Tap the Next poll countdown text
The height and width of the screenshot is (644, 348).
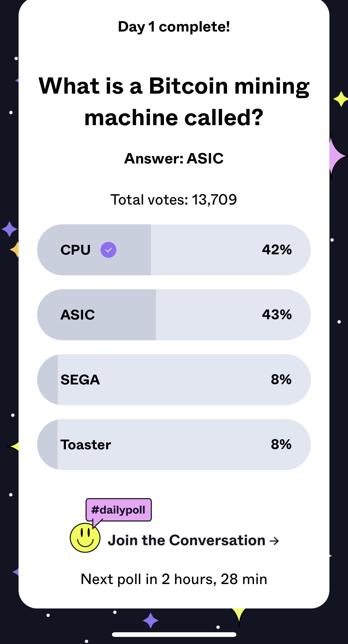pos(174,579)
